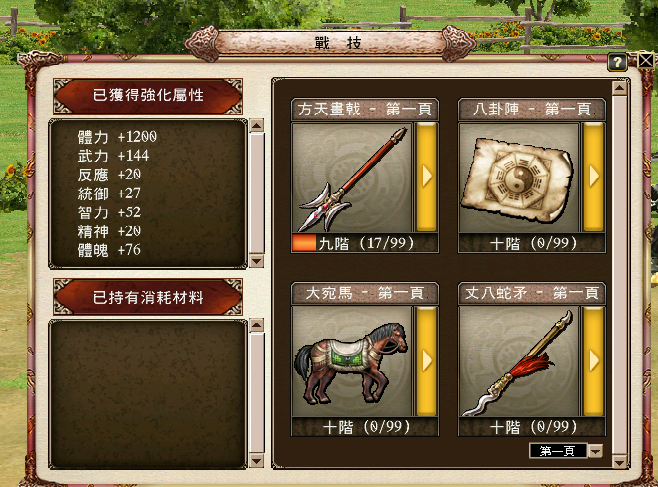
Task: Click the 方天畫戟 - 第一頁 title tab
Action: coord(365,109)
